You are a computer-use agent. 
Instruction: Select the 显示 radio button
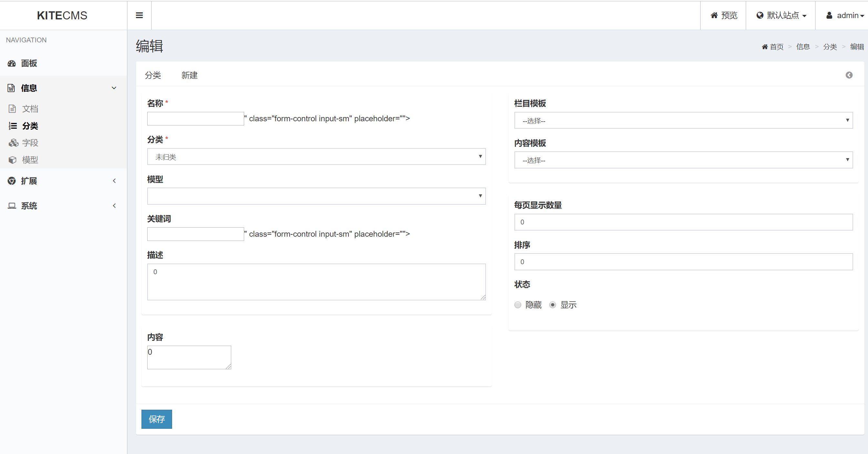pyautogui.click(x=553, y=305)
